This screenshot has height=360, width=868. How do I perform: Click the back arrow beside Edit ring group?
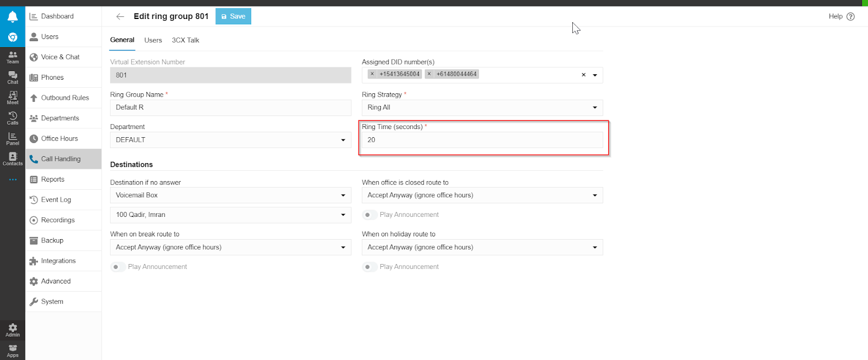click(120, 17)
